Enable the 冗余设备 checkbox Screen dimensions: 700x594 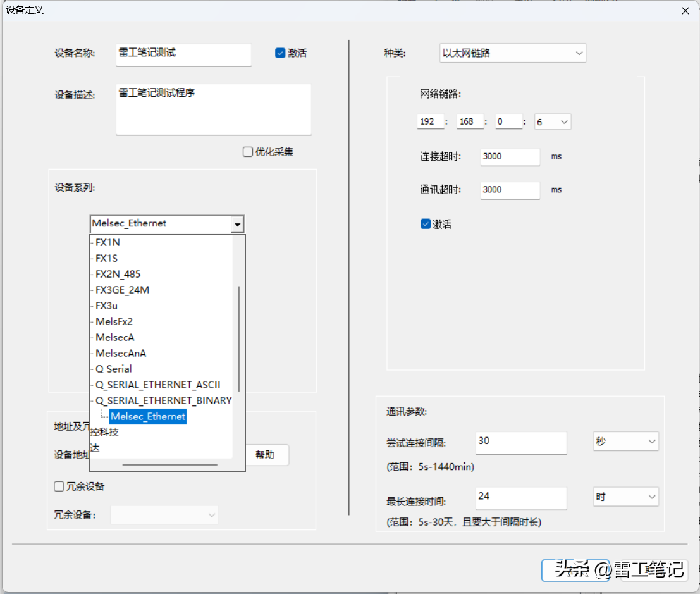(x=59, y=486)
